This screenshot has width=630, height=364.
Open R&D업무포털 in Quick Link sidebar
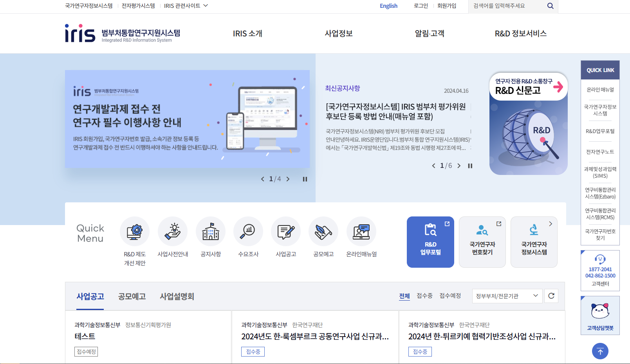[600, 131]
